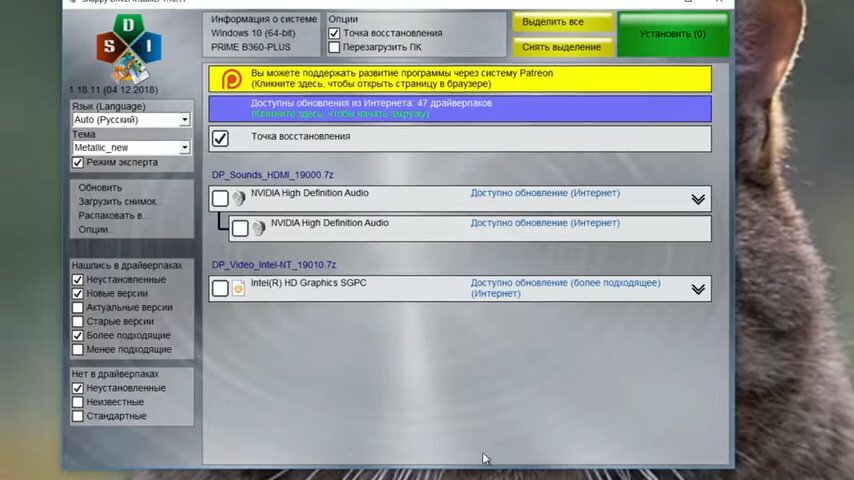
Task: Uncheck large 'Точка восстановления' list checkbox
Action: [220, 138]
